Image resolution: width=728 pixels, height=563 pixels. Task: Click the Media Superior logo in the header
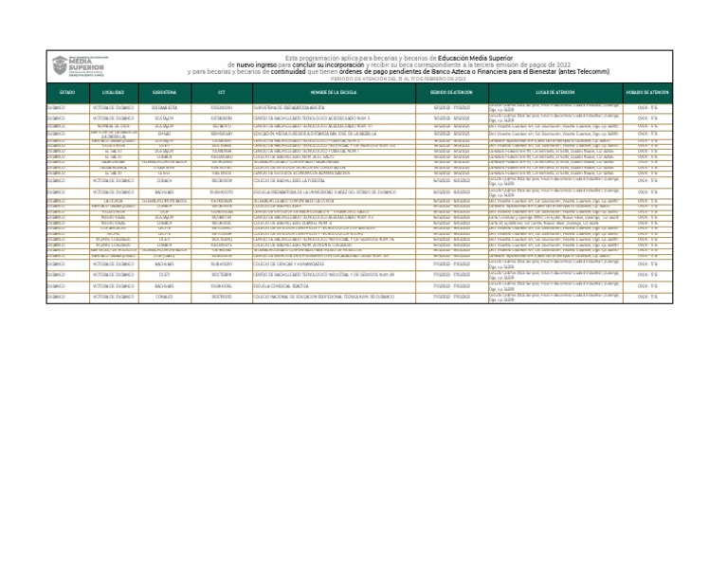79,66
